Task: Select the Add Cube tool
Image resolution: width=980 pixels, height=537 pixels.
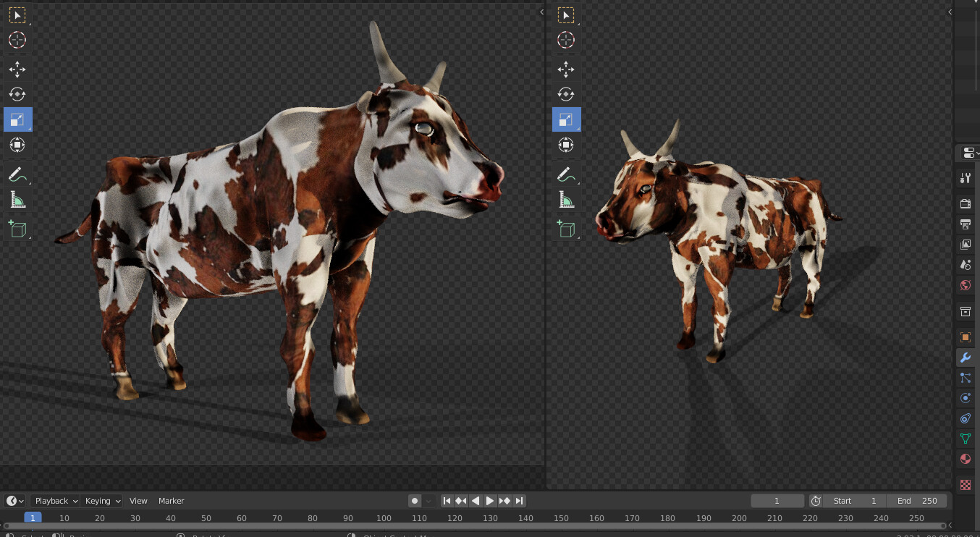Action: click(17, 229)
